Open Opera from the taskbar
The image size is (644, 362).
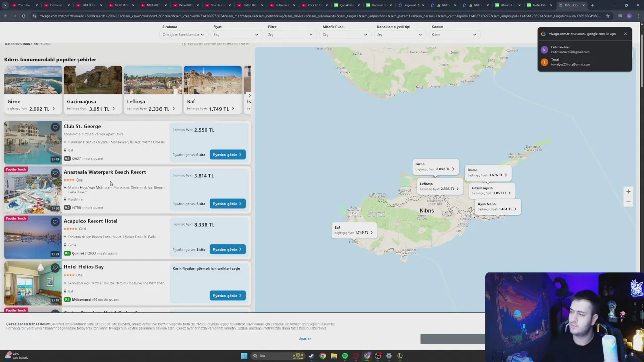(x=356, y=356)
